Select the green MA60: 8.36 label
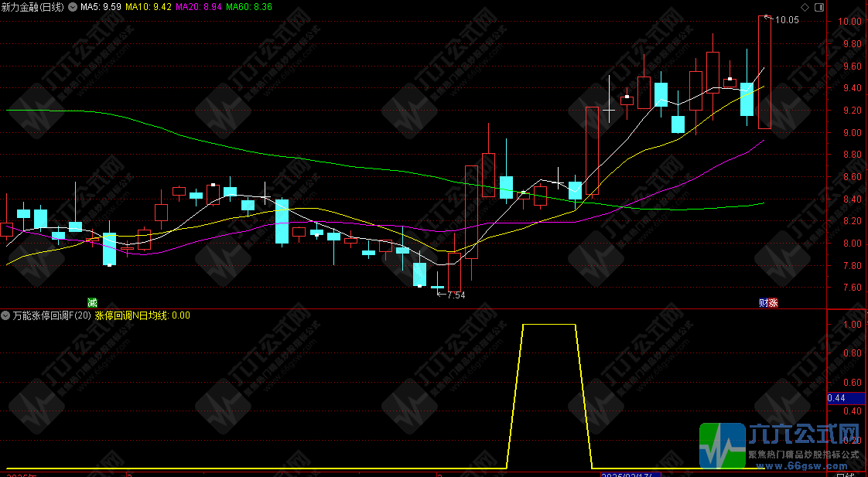This screenshot has height=477, width=868. tap(250, 7)
